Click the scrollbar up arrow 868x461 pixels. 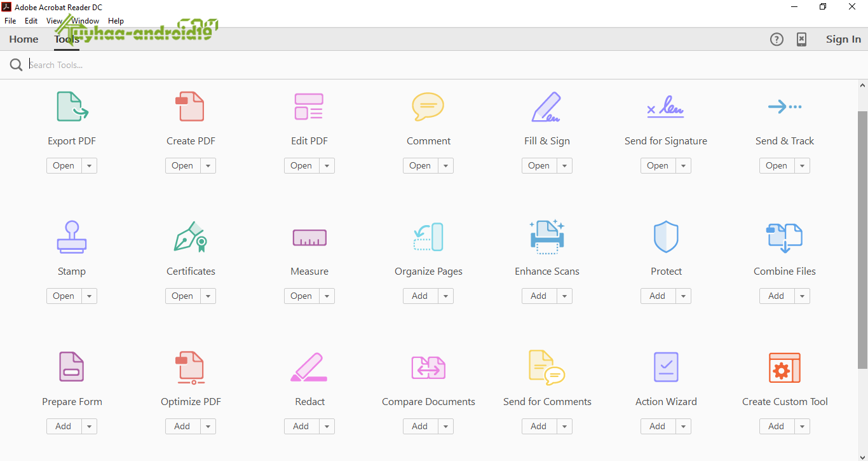tap(862, 85)
